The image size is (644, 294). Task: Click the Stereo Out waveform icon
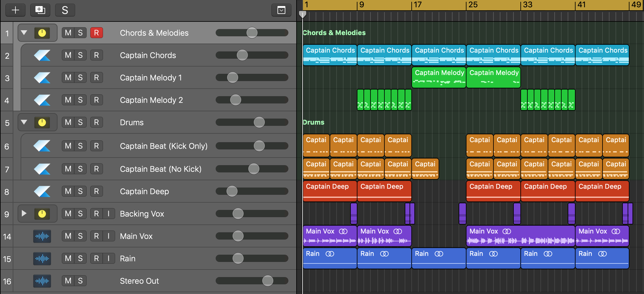pos(42,281)
